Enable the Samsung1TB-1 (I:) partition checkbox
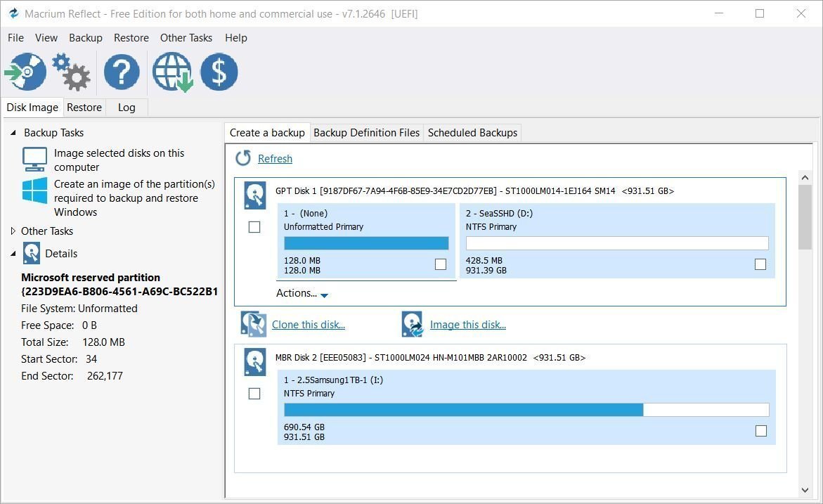The image size is (823, 504). point(761,431)
